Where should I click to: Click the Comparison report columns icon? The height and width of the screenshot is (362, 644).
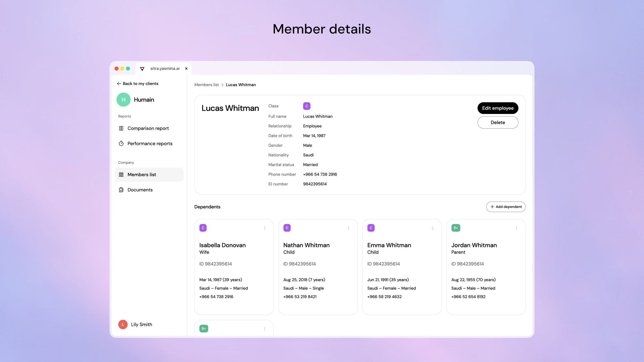(121, 128)
